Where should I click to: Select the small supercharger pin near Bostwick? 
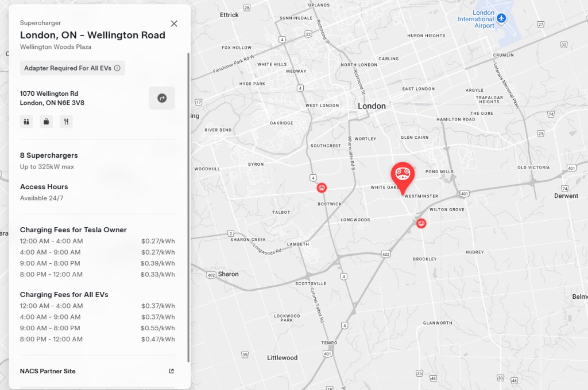tap(322, 188)
